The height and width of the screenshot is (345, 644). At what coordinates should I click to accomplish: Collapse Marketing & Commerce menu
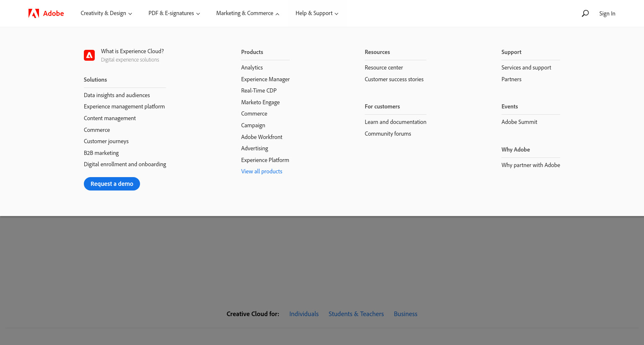pos(248,13)
